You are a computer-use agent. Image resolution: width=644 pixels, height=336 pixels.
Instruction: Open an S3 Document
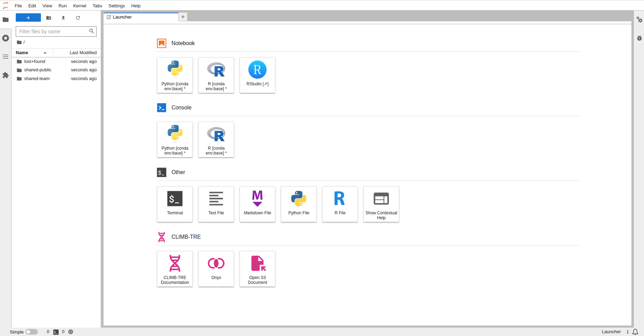pyautogui.click(x=257, y=269)
